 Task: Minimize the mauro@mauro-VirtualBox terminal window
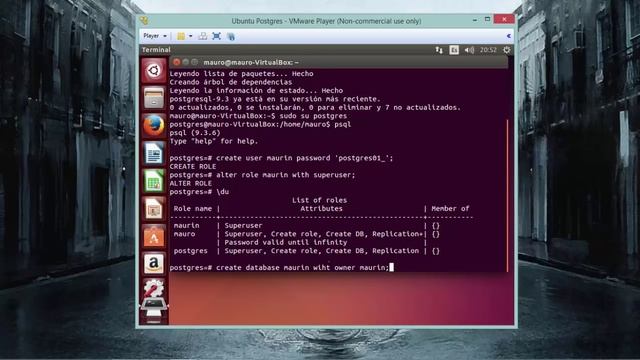(186, 62)
